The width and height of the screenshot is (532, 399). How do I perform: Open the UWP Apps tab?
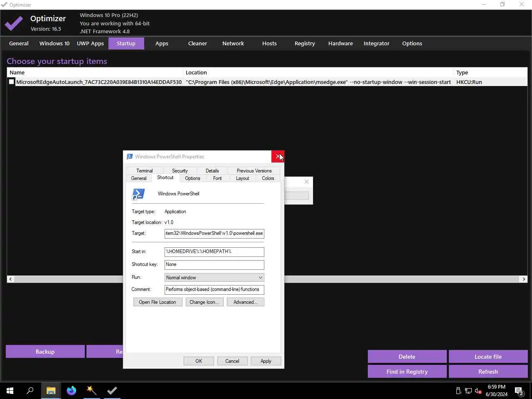[90, 43]
